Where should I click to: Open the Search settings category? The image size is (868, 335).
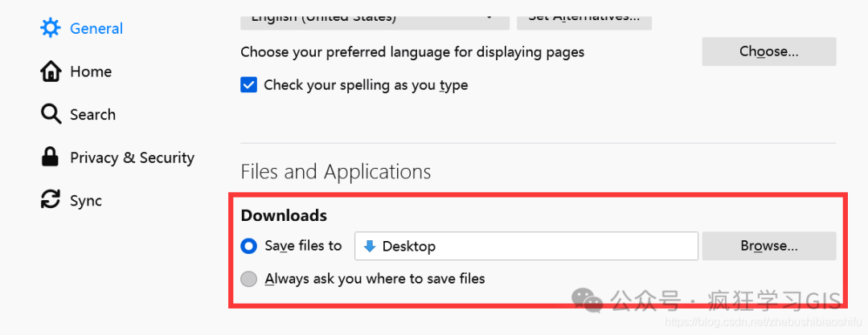pos(92,115)
